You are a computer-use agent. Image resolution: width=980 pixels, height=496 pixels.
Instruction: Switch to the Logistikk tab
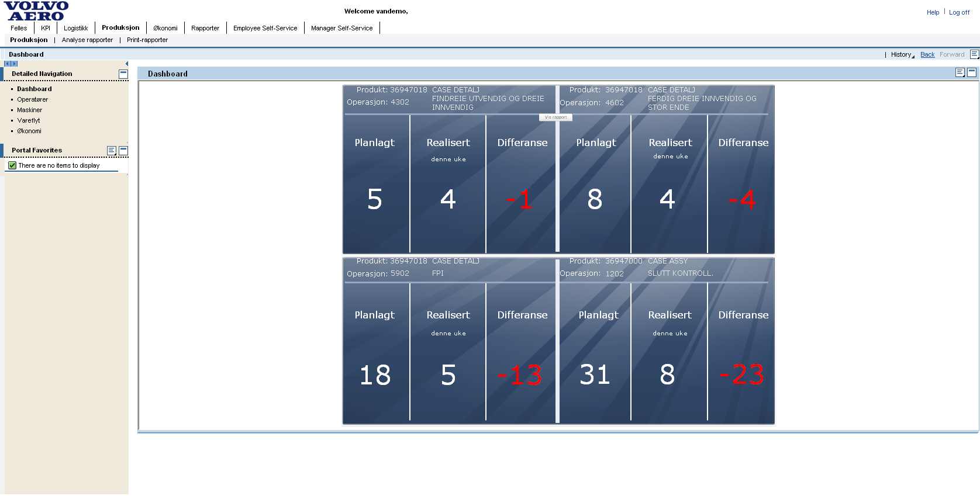point(76,28)
